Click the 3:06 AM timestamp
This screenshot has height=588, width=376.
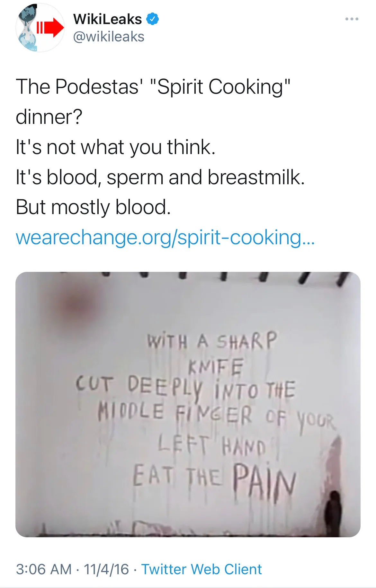[x=44, y=569]
